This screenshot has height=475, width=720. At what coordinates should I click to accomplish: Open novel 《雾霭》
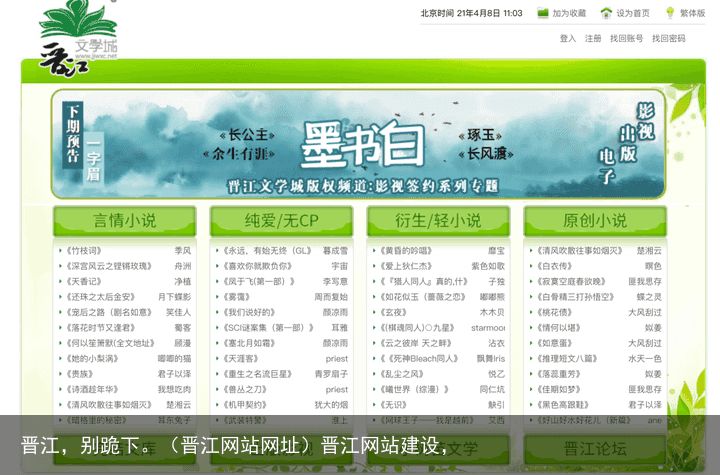236,297
